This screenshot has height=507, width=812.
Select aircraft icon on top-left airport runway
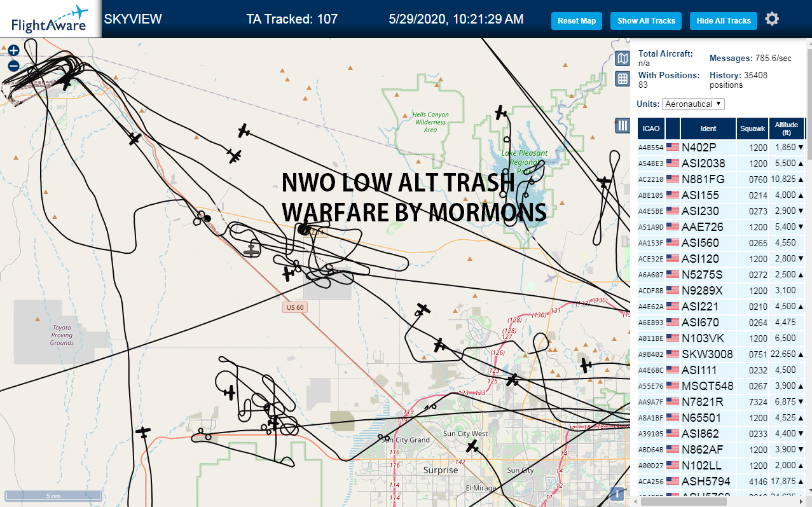pos(66,83)
